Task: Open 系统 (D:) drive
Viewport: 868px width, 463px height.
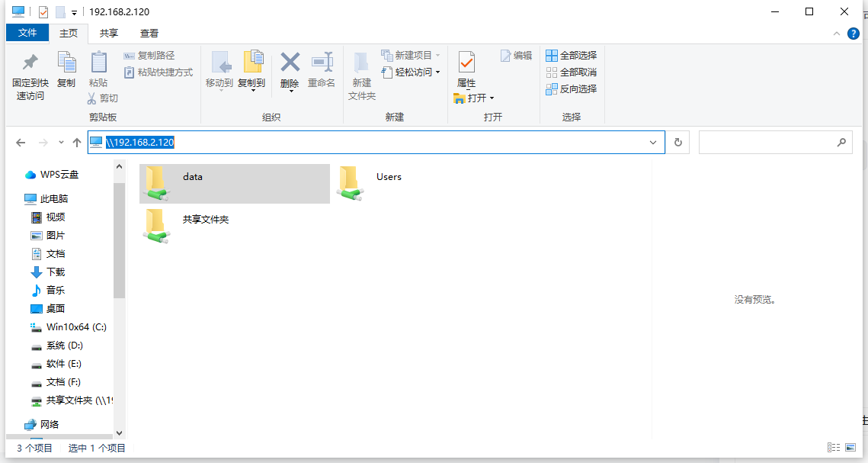Action: pyautogui.click(x=57, y=345)
